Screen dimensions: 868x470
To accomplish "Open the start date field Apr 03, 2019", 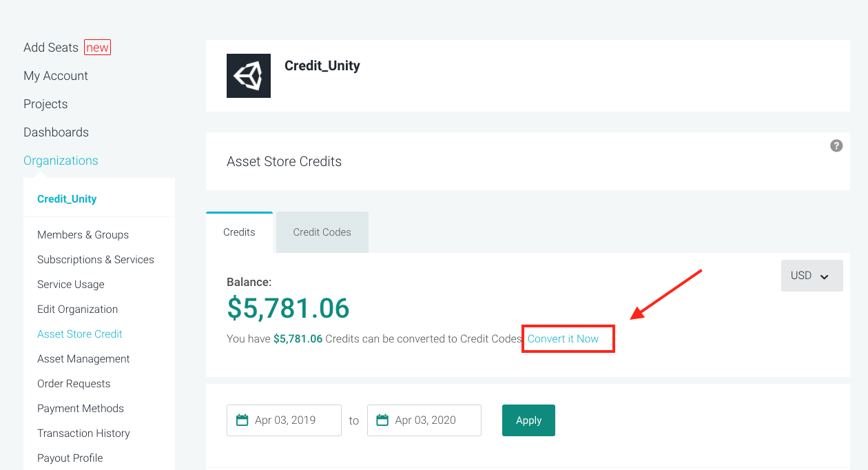I will [x=284, y=420].
